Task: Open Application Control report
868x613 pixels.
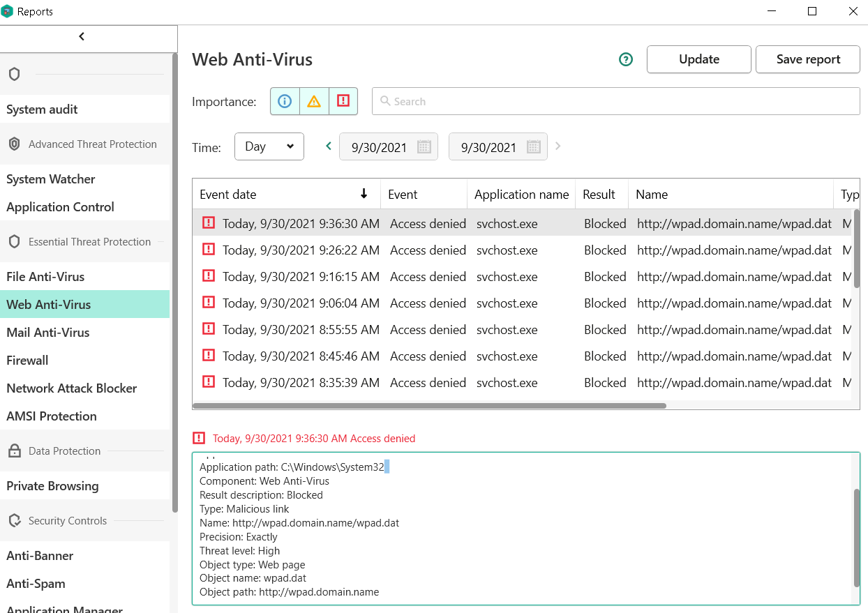Action: pyautogui.click(x=84, y=207)
